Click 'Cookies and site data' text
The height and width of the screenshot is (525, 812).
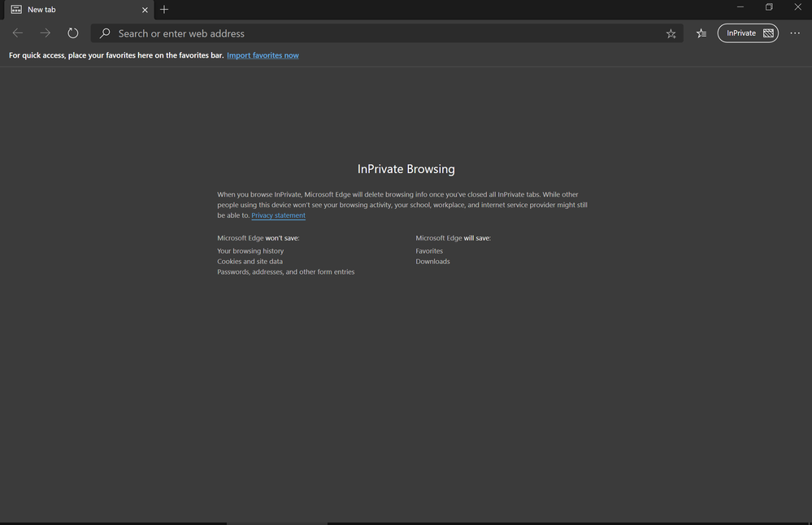(x=250, y=262)
